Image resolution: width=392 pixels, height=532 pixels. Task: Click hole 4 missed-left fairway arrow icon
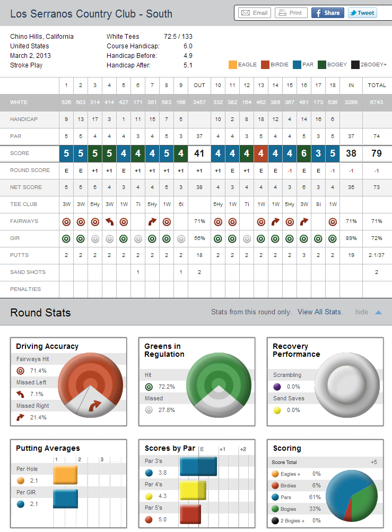[x=109, y=221]
